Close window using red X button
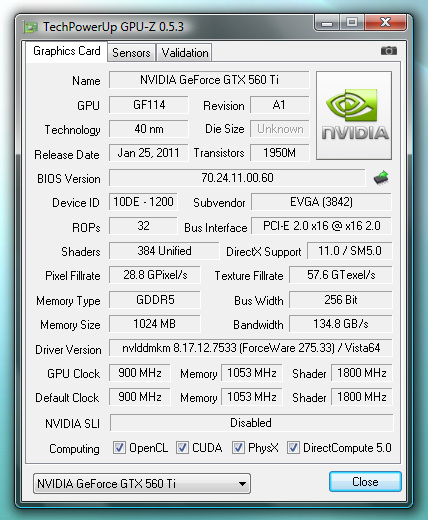This screenshot has width=428, height=520. tap(386, 23)
